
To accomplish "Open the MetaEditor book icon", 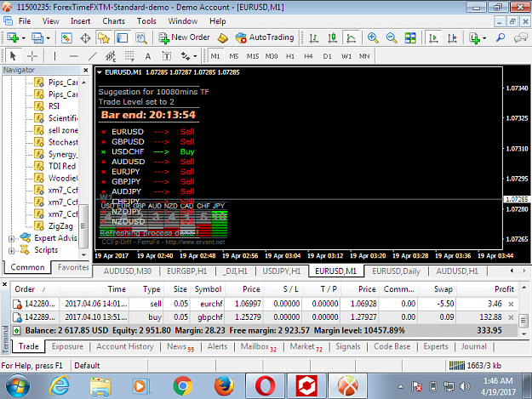I will point(222,37).
